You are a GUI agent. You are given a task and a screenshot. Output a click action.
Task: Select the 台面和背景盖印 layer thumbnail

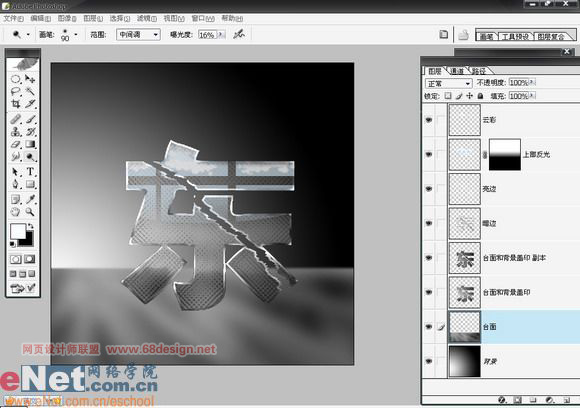[x=465, y=292]
